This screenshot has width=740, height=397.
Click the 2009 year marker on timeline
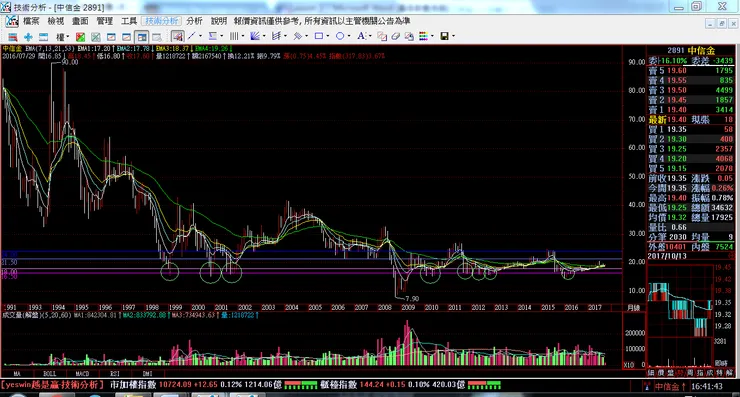pyautogui.click(x=408, y=307)
